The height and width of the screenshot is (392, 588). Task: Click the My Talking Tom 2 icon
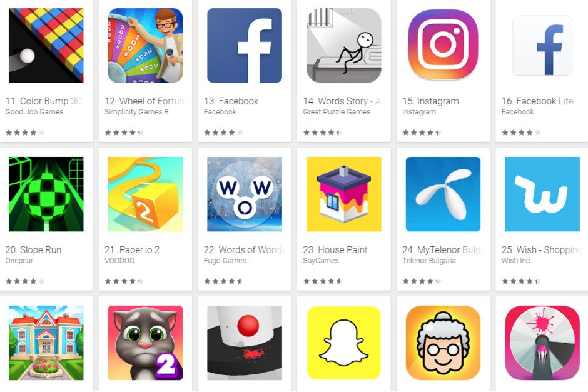[145, 343]
